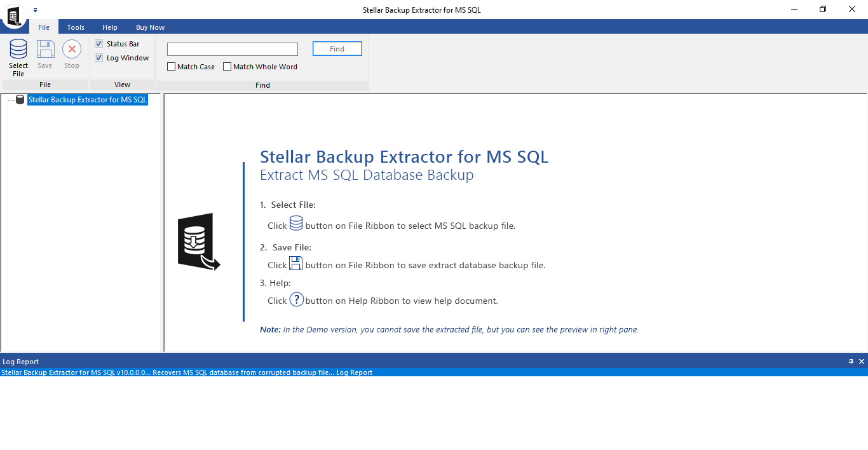Close the Stellar Backup Extractor window

tap(852, 10)
